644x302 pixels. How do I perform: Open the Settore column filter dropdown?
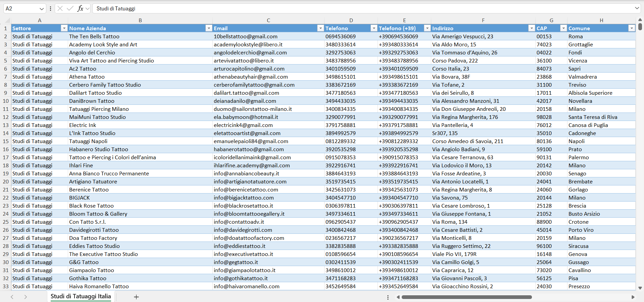point(64,28)
